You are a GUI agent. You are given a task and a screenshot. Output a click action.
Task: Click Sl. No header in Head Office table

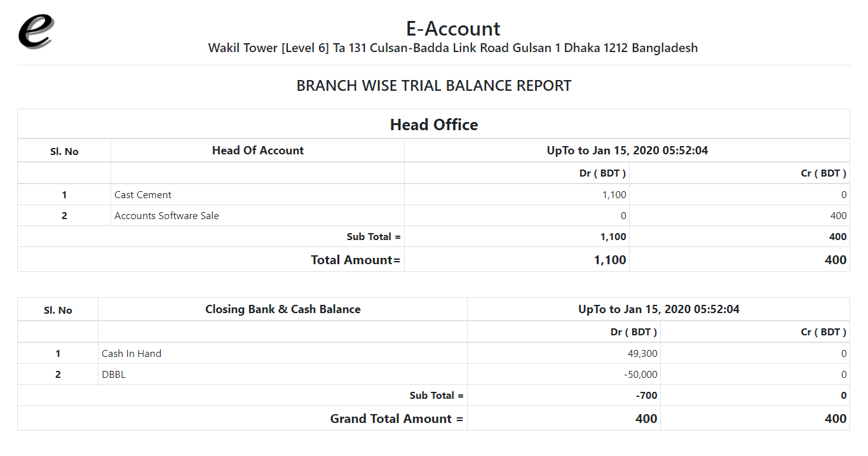(64, 151)
